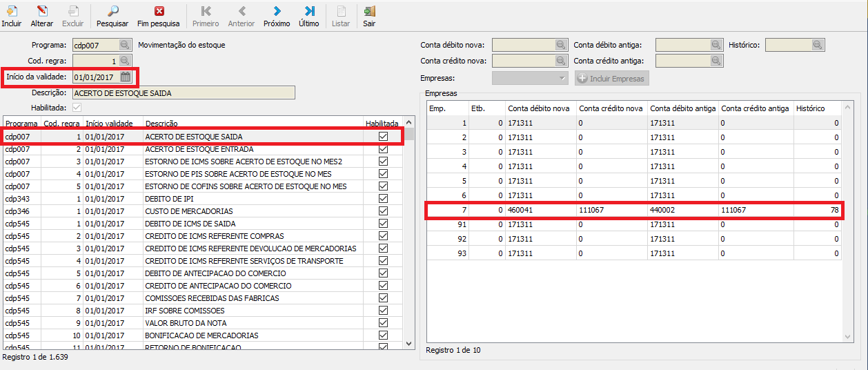Screen dimensions: 868x370
Task: Open Pesquisar magnifier in toolbar
Action: click(112, 12)
